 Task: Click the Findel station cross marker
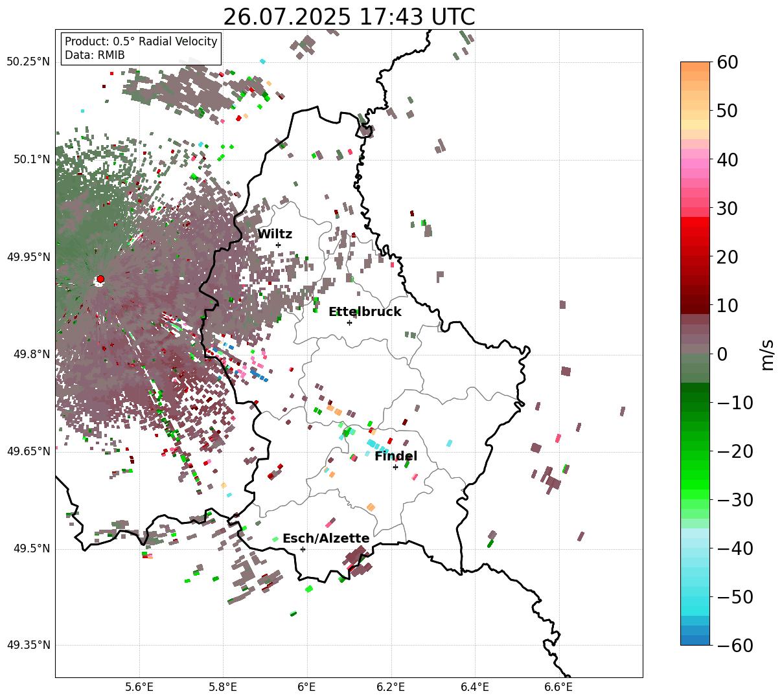[x=395, y=467]
